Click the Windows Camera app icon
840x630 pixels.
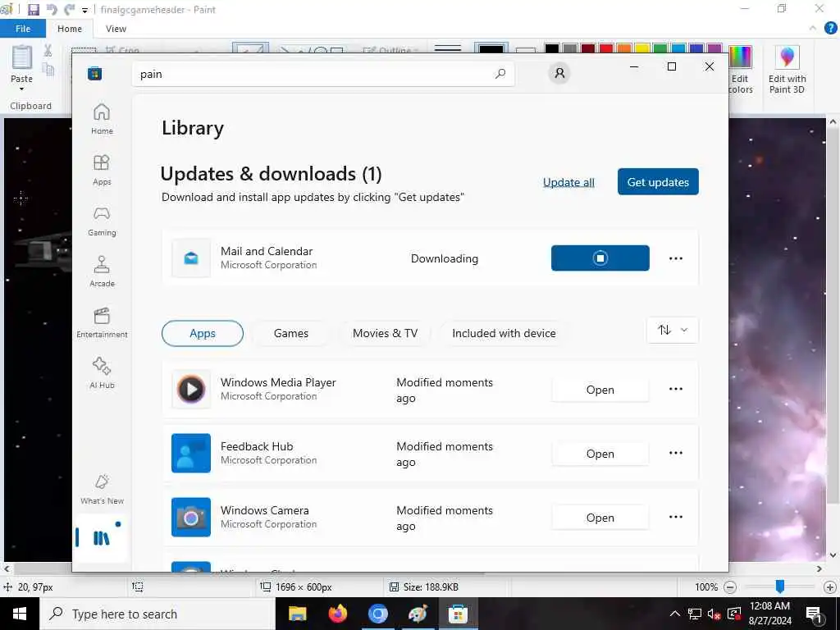coord(191,517)
